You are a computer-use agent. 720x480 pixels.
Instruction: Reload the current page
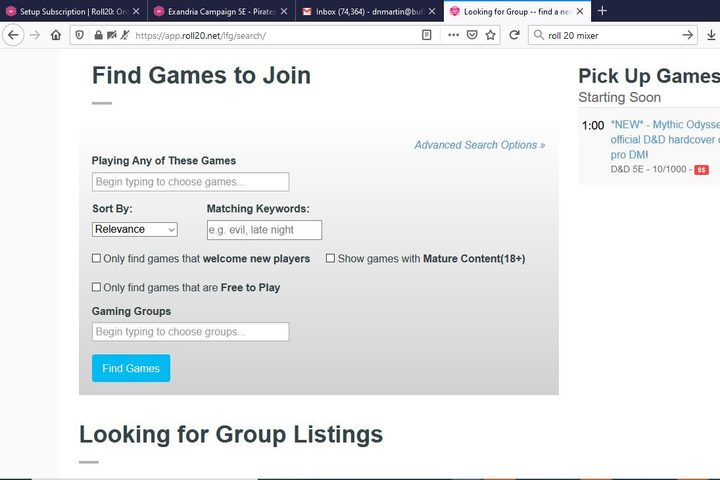pos(514,35)
